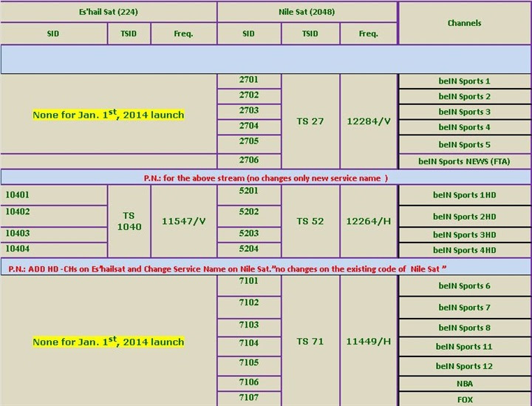Select Es'hail SID 10404
Image resolution: width=532 pixels, height=406 pixels.
coord(54,250)
